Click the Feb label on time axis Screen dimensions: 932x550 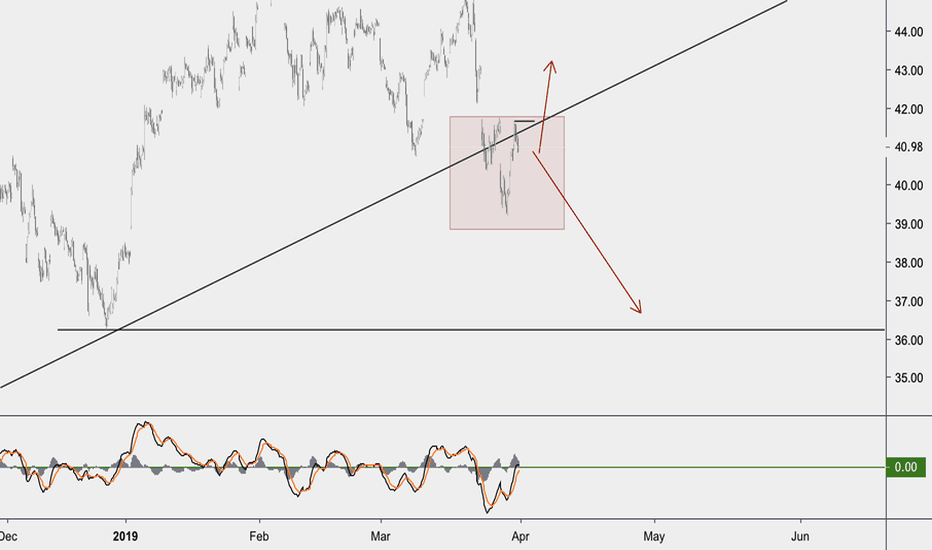coord(259,536)
